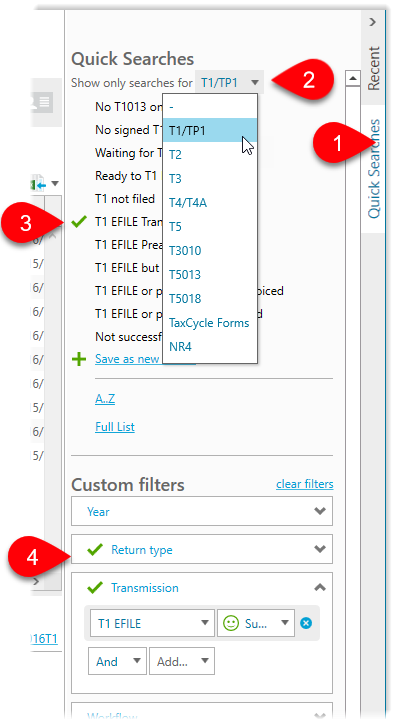Select the 'Not successf' quick search
Screen dimensions: 396x720
click(x=129, y=337)
